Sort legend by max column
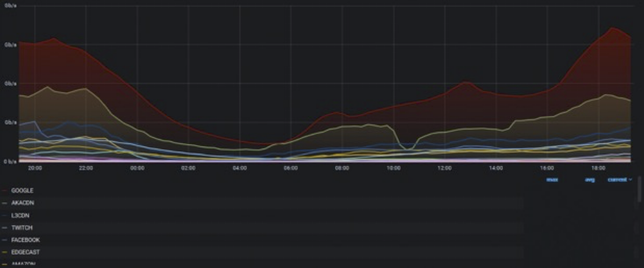Screen dimensions: 644x268 (x=552, y=180)
